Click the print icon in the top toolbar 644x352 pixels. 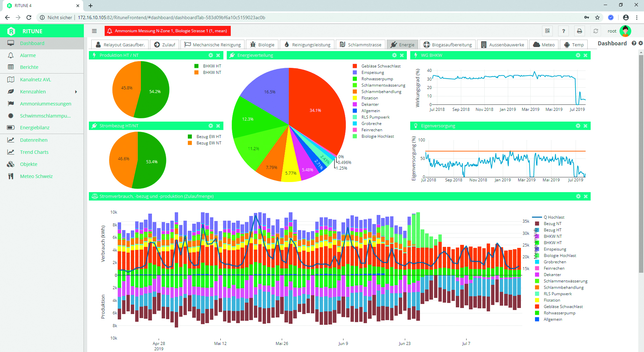(x=580, y=31)
